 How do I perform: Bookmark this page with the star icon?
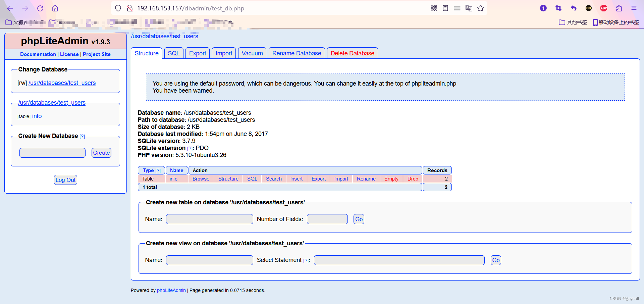(481, 8)
